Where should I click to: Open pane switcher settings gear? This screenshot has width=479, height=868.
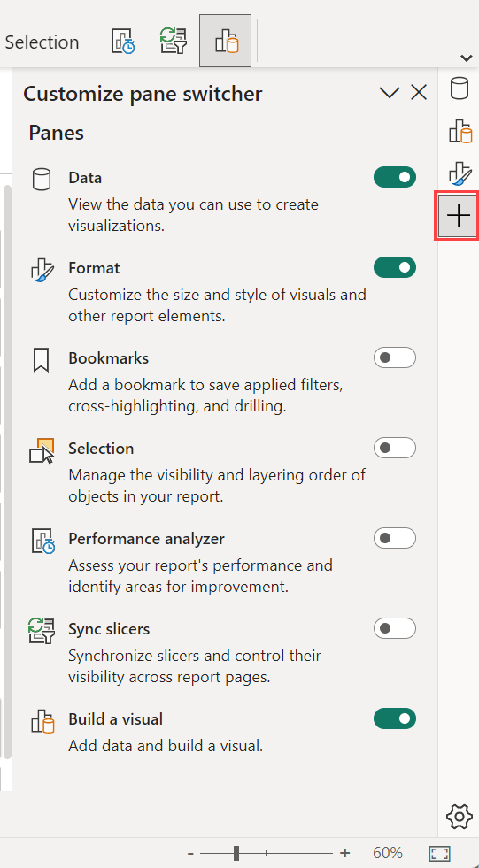(459, 816)
